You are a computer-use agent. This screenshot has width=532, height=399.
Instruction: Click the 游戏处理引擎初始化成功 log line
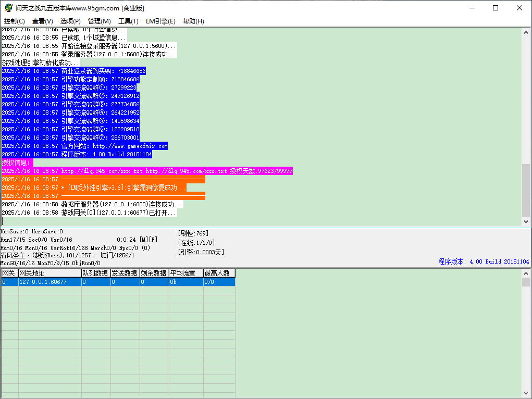click(x=41, y=63)
